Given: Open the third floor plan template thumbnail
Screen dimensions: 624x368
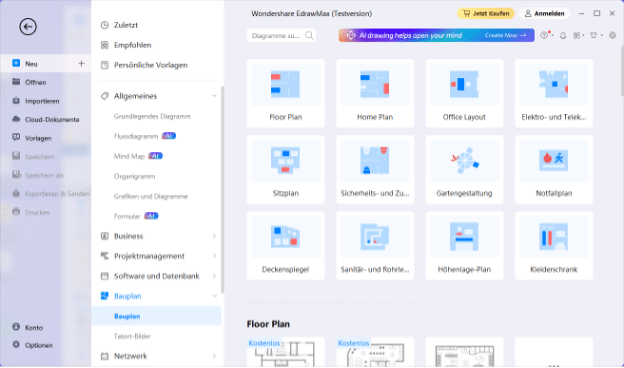Looking at the screenshot, I should (x=464, y=352).
